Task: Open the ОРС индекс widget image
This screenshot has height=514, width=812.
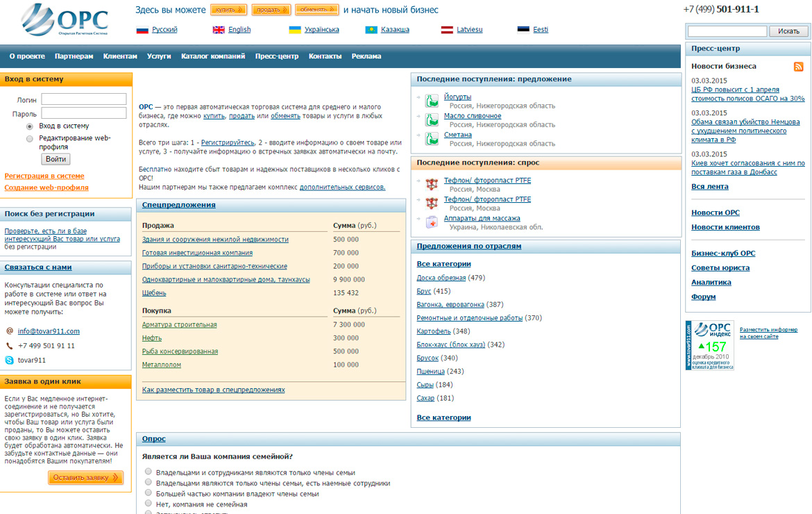Action: 709,345
